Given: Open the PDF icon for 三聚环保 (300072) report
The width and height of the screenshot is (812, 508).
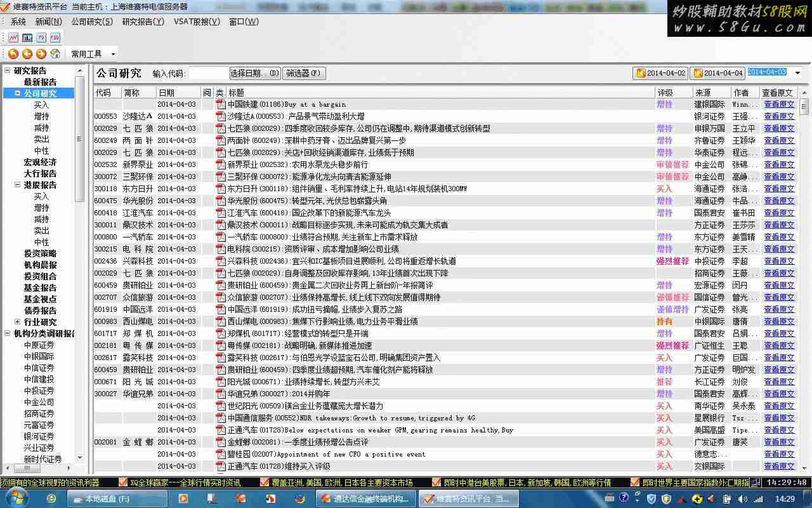Looking at the screenshot, I should click(221, 177).
